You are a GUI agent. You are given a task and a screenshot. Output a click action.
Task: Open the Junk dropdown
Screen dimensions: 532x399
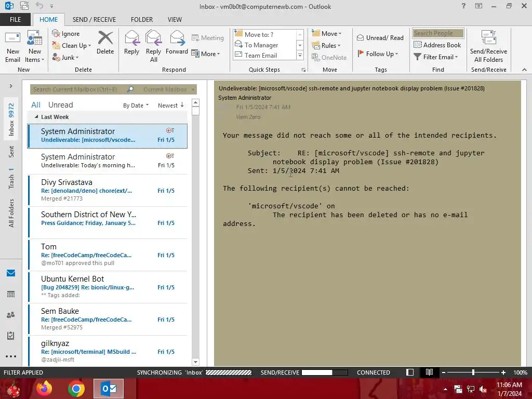click(x=65, y=57)
